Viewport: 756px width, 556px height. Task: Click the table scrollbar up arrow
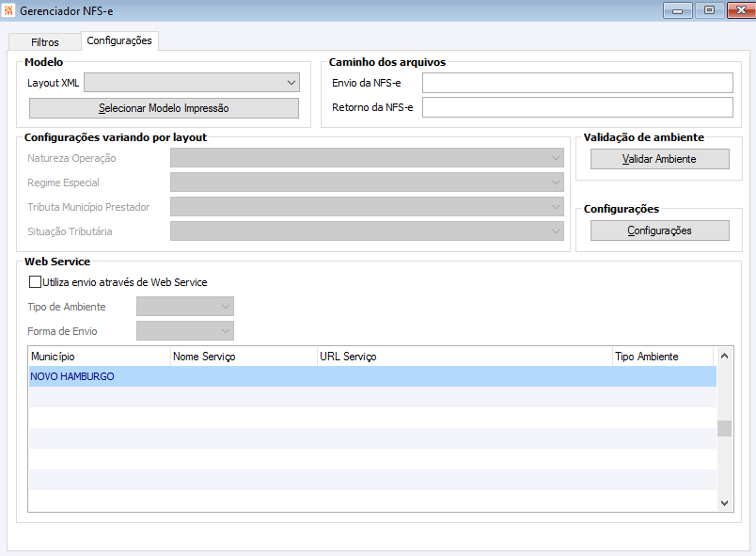tap(724, 357)
